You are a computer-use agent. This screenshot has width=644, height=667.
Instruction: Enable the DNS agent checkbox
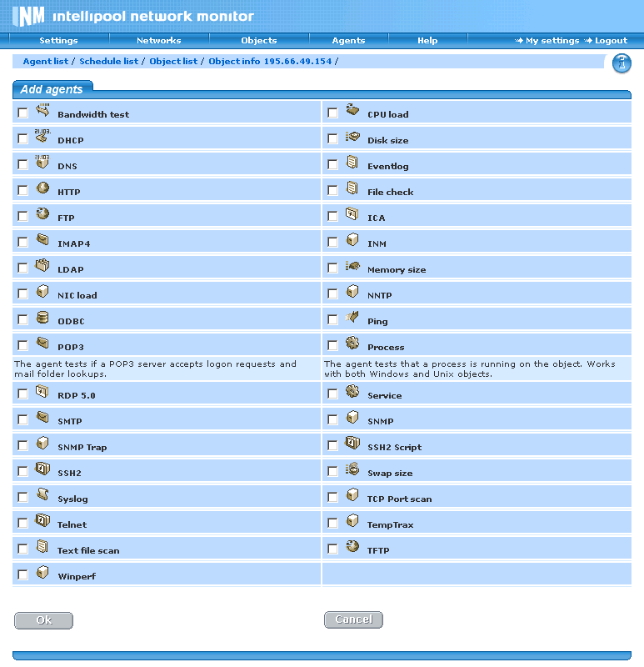click(22, 165)
